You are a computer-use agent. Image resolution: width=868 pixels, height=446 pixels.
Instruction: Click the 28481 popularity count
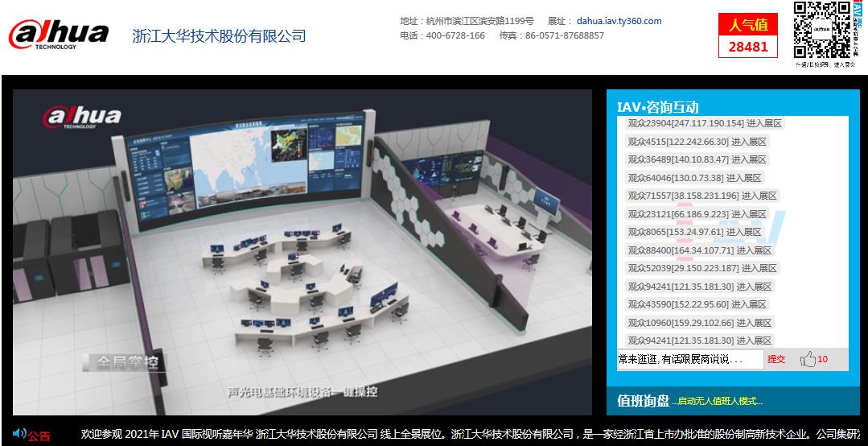[x=748, y=47]
